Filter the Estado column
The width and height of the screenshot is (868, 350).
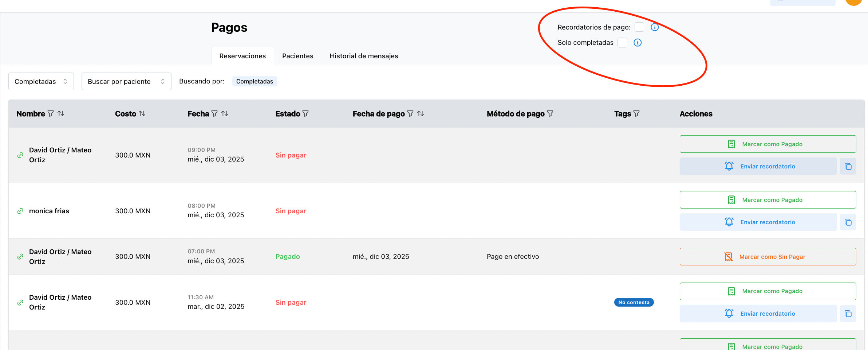pyautogui.click(x=305, y=114)
